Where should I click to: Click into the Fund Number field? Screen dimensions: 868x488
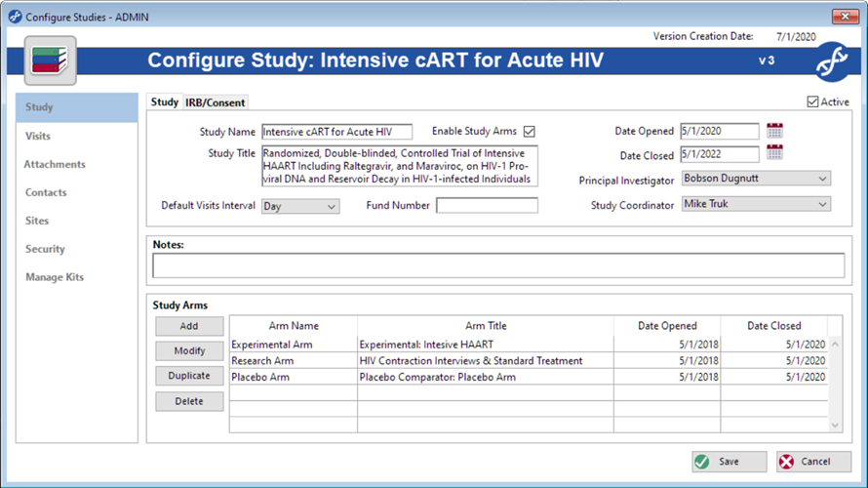tap(487, 206)
